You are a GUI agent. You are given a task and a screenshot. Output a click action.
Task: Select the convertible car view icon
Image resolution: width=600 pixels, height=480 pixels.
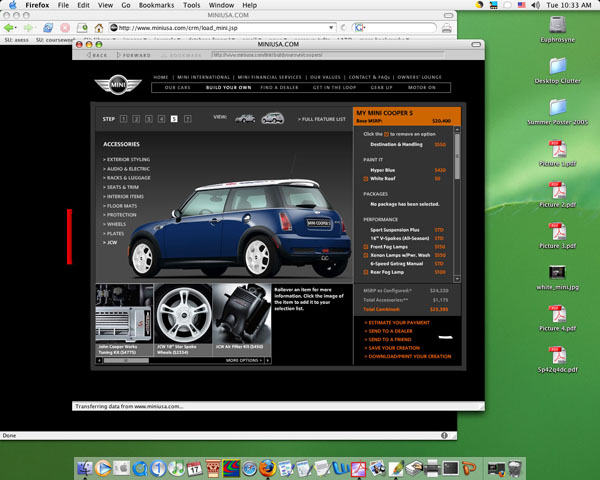point(245,118)
